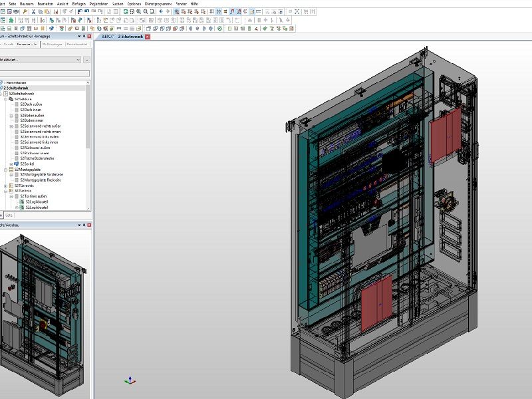
Task: Switch to the Liste tab
Action: click(9, 215)
